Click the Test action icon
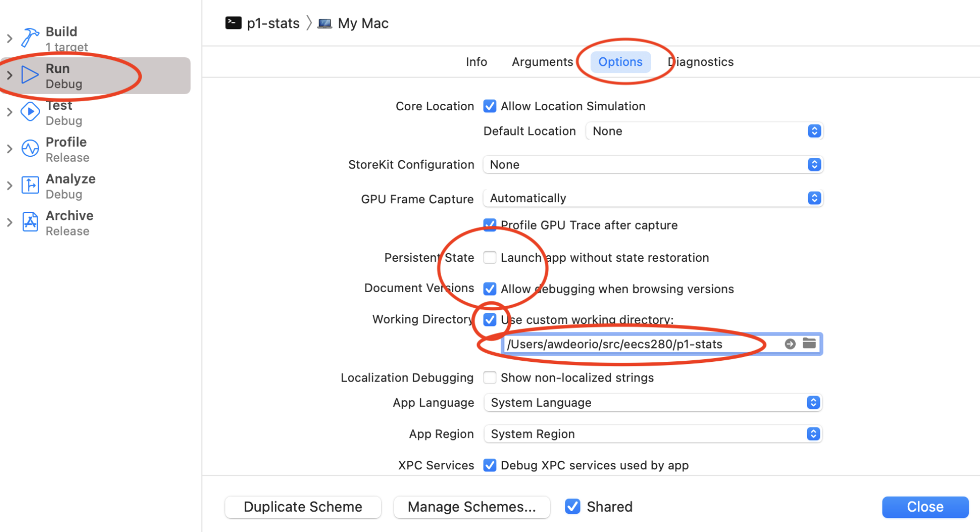The image size is (980, 532). coord(30,112)
